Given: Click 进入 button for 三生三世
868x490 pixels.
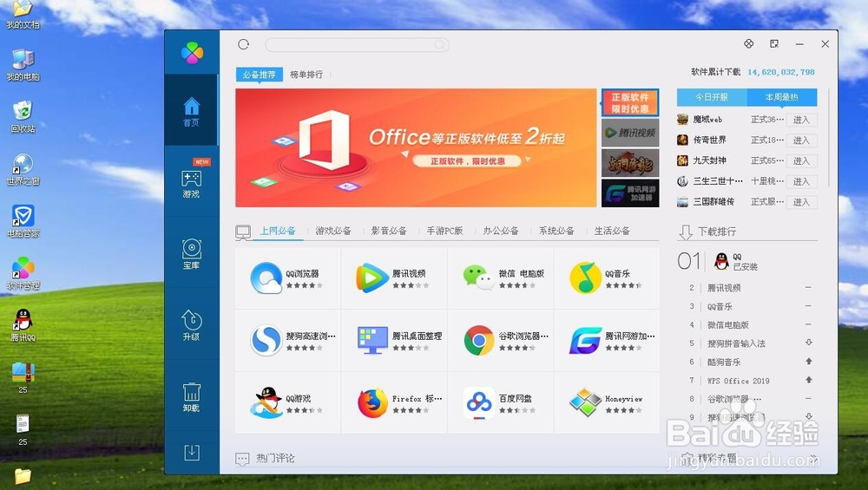Looking at the screenshot, I should pos(801,181).
